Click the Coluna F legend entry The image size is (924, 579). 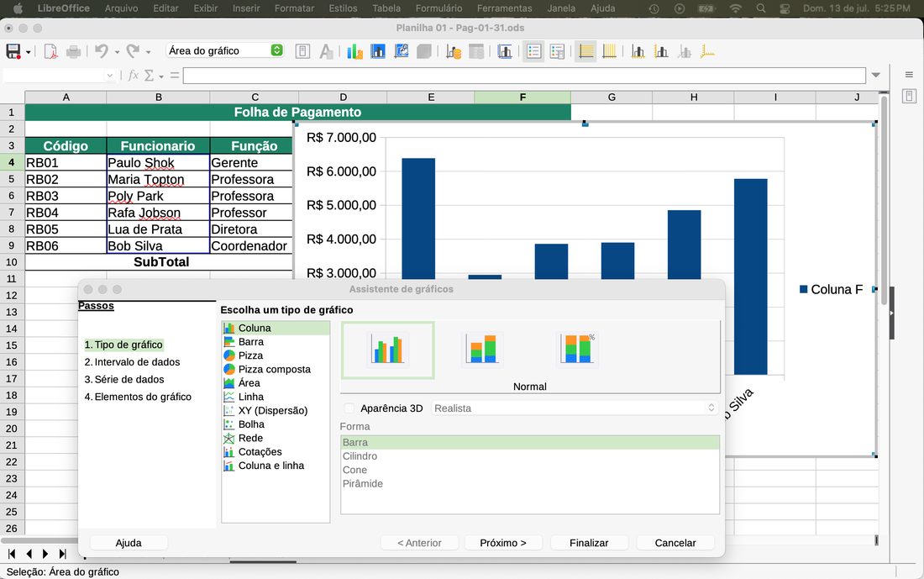point(831,289)
